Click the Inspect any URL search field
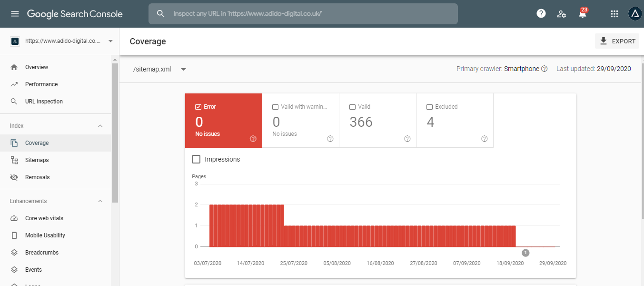 (x=303, y=14)
